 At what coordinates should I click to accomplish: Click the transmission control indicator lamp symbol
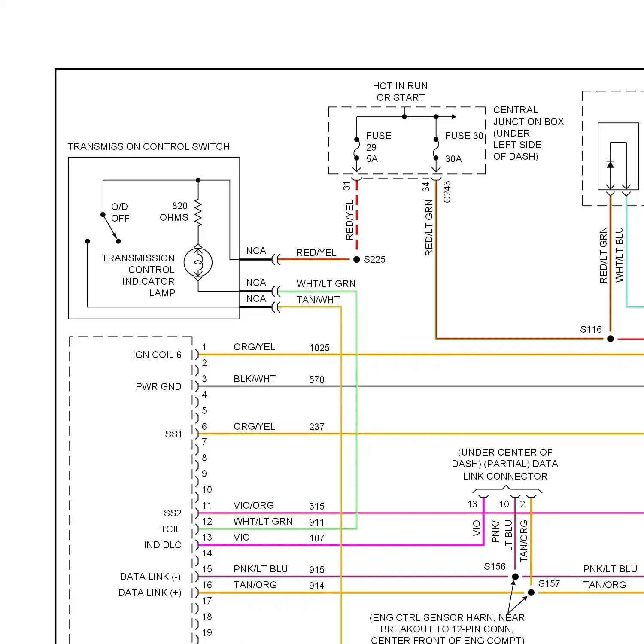click(x=198, y=262)
